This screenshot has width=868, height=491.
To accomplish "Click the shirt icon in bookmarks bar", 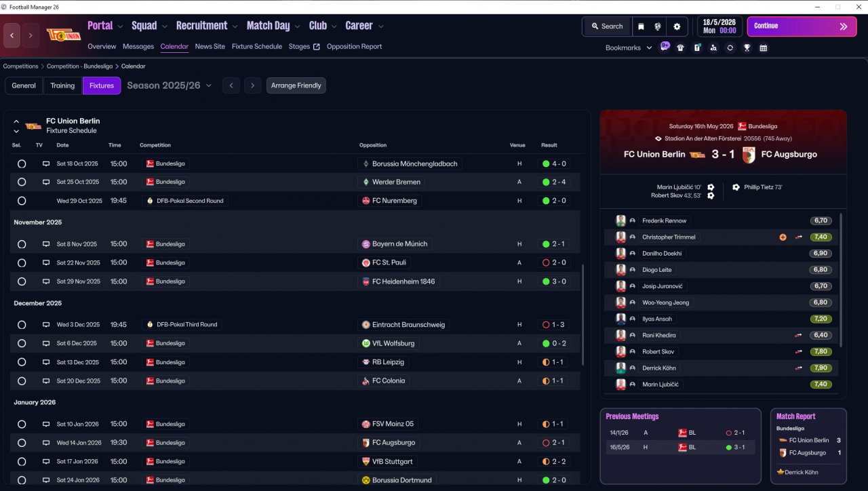I will (680, 48).
